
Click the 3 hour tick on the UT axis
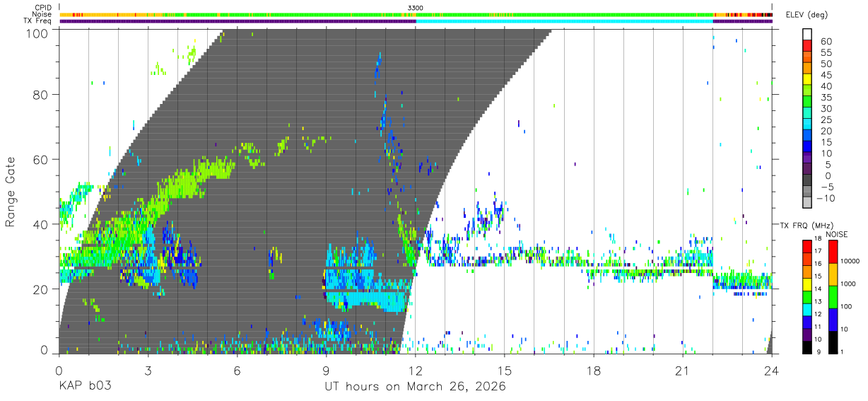pyautogui.click(x=148, y=371)
